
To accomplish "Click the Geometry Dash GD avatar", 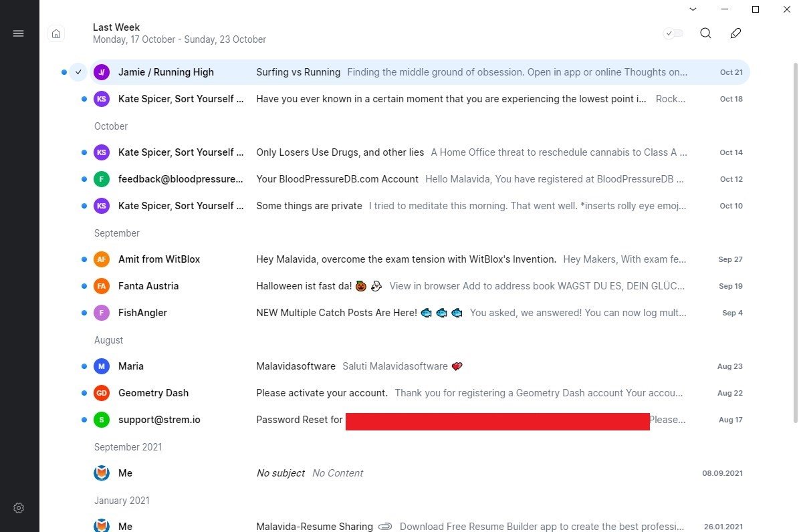I will coord(102,394).
